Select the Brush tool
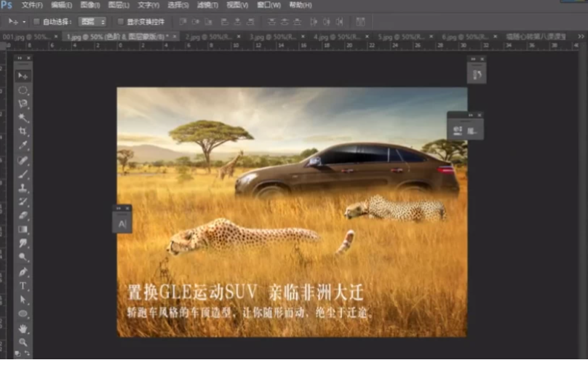 coord(23,174)
